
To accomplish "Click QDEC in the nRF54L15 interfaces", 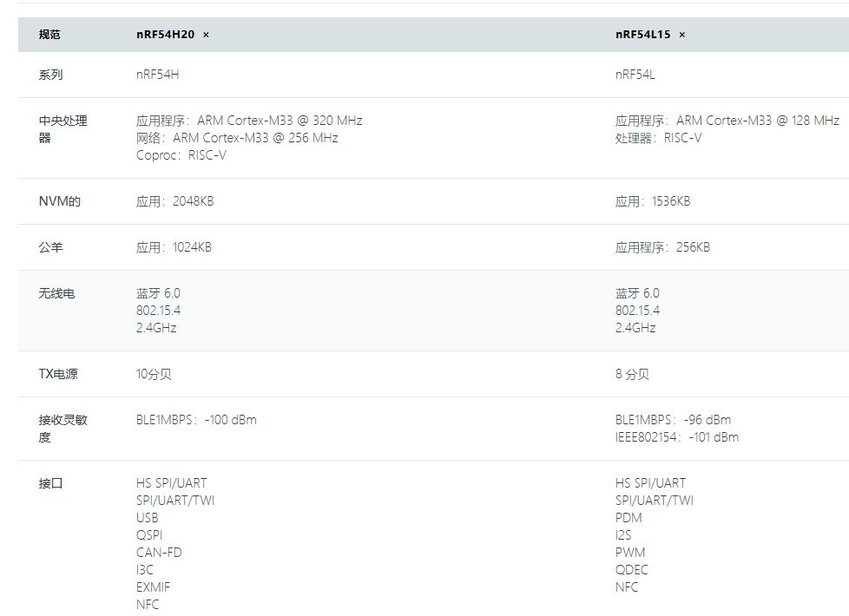I will [631, 570].
